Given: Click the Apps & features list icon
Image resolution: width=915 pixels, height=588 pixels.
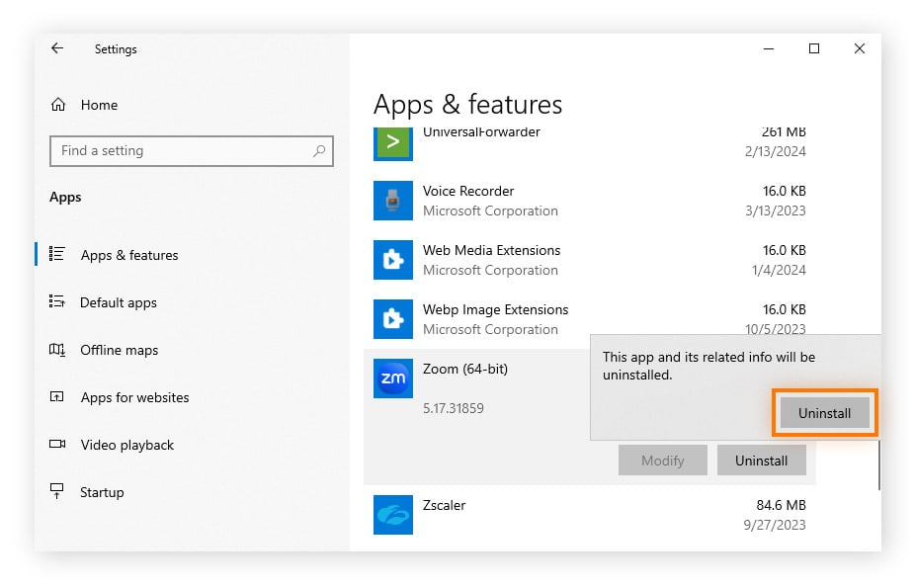Looking at the screenshot, I should 56,254.
